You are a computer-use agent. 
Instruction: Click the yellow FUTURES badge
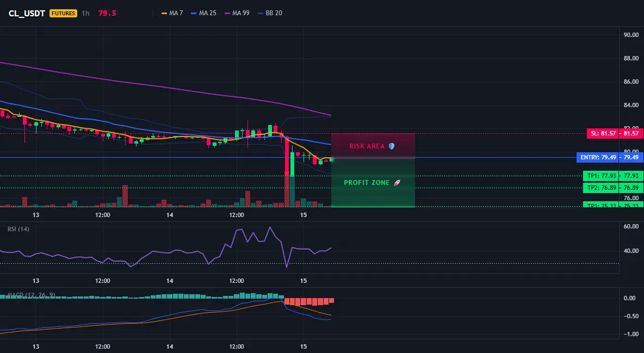pyautogui.click(x=63, y=13)
